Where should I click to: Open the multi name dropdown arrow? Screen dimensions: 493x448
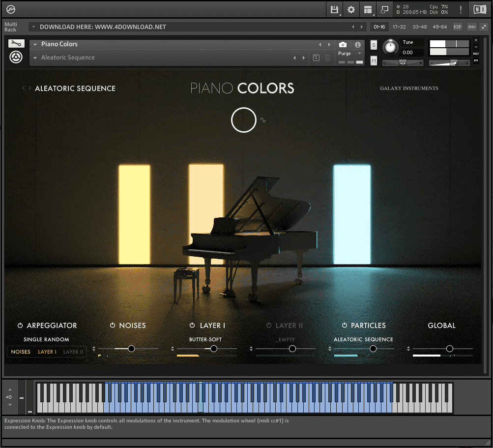tap(33, 27)
